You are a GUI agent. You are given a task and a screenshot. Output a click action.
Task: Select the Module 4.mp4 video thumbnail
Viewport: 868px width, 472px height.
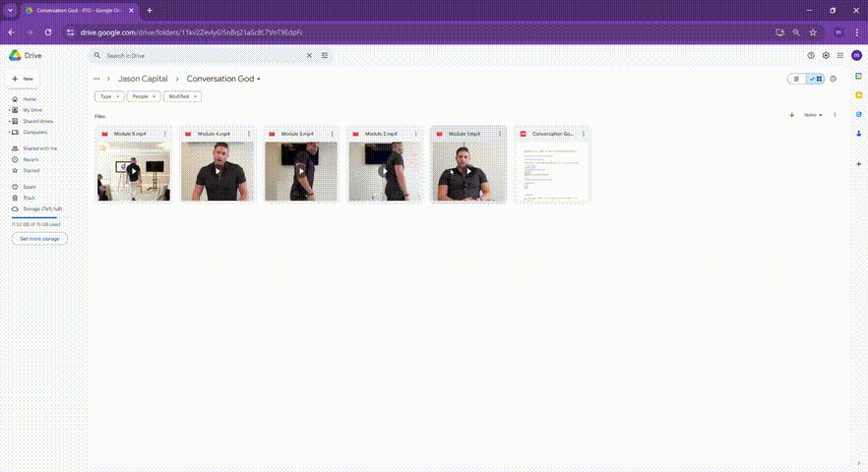coord(217,171)
